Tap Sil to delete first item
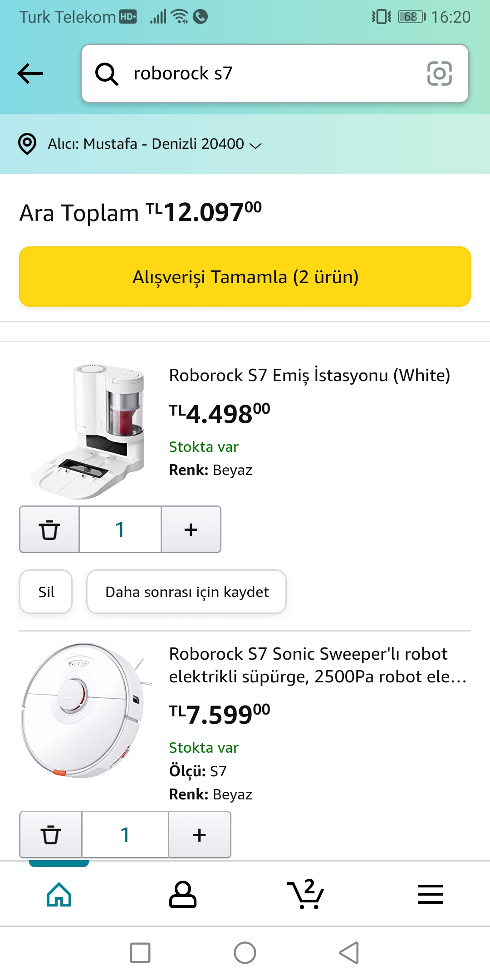 (x=46, y=592)
